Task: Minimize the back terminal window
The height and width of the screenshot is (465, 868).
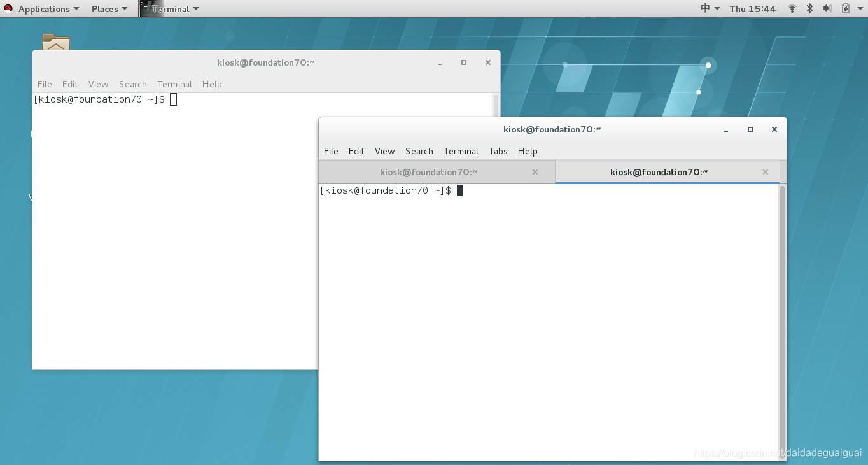Action: coord(440,62)
